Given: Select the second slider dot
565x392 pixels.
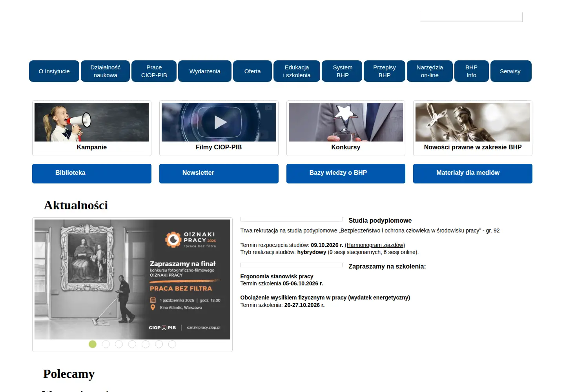Looking at the screenshot, I should coord(106,344).
